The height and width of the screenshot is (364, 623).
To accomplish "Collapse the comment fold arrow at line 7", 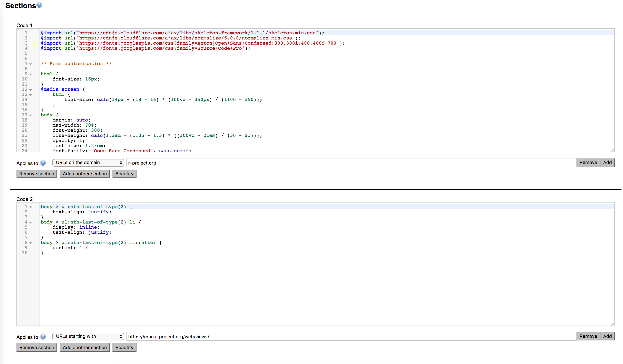I will point(31,64).
